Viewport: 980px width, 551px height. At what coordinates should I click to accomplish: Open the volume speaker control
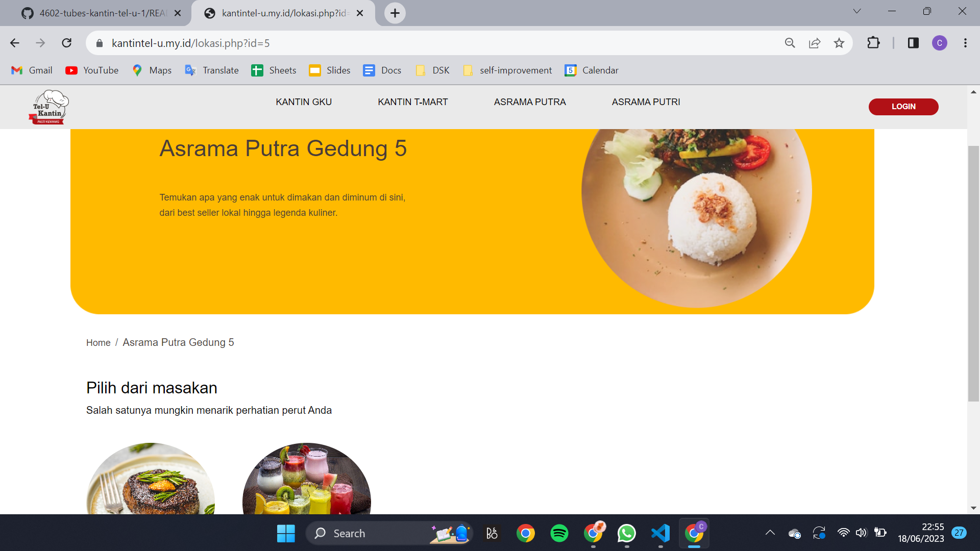861,533
